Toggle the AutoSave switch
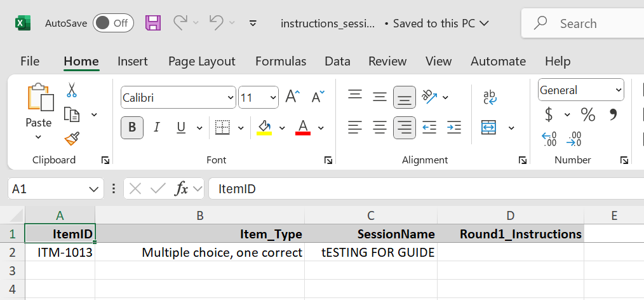This screenshot has height=300, width=644. [112, 24]
